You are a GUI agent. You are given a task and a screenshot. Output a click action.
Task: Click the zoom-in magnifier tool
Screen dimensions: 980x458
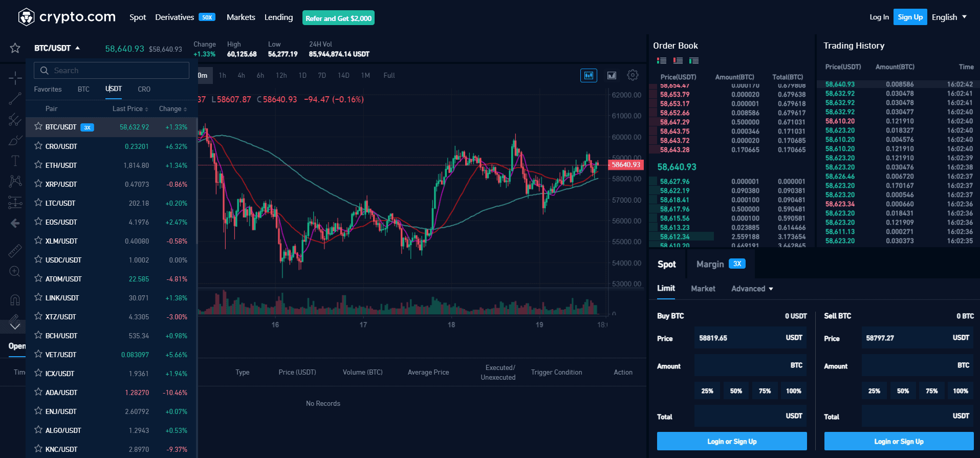coord(15,271)
